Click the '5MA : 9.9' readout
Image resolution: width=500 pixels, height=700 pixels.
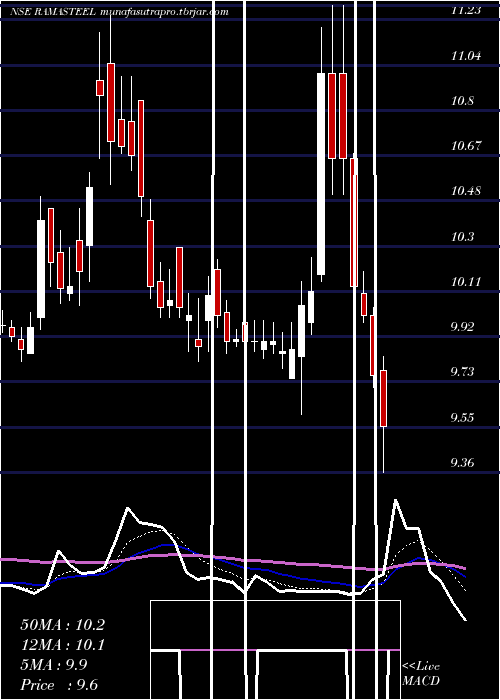(x=54, y=665)
